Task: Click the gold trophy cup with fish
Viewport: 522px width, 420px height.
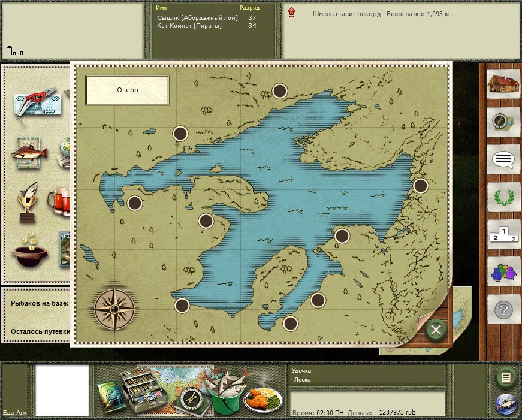Action: pyautogui.click(x=27, y=202)
